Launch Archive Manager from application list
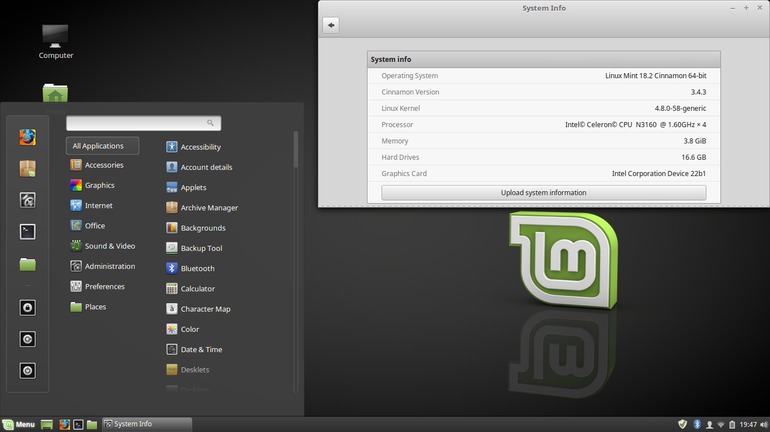 click(x=202, y=208)
